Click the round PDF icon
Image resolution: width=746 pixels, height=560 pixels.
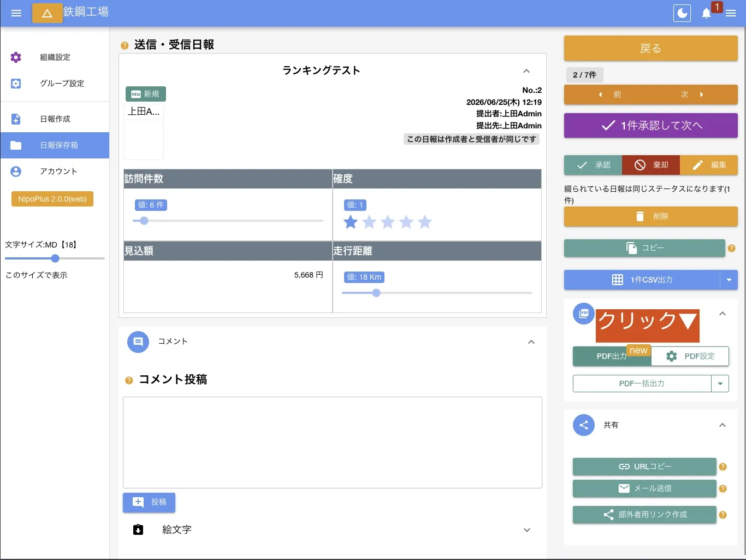coord(584,314)
